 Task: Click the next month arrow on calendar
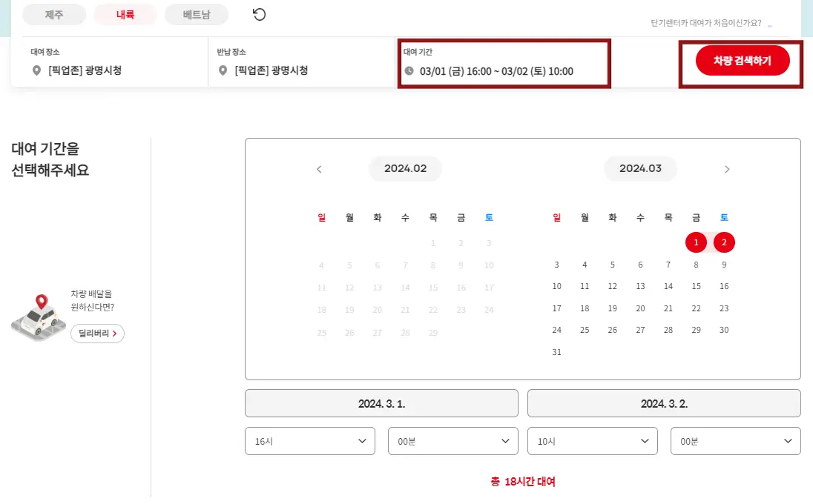coord(727,169)
